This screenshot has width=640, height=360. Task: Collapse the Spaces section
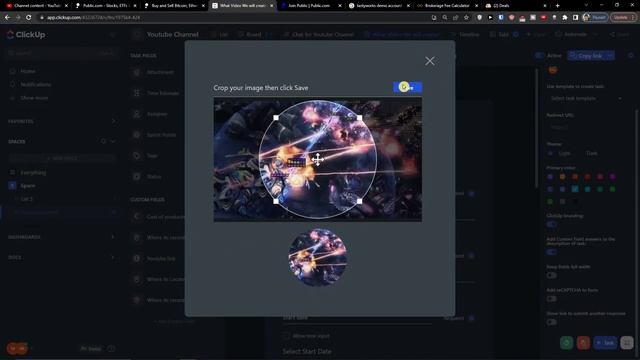coord(113,141)
